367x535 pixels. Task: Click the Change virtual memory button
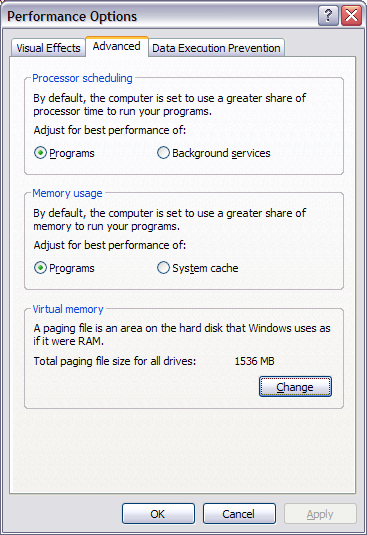point(295,387)
